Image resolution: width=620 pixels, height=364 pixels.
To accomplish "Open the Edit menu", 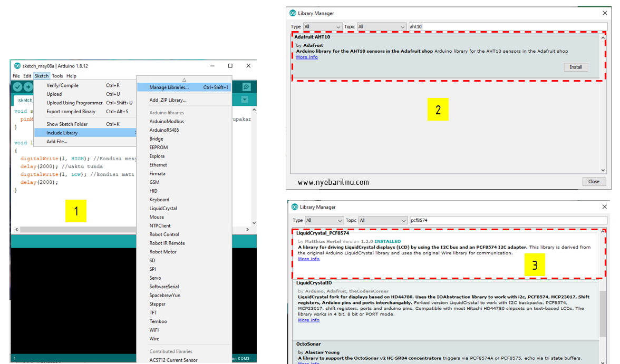I will (x=27, y=76).
